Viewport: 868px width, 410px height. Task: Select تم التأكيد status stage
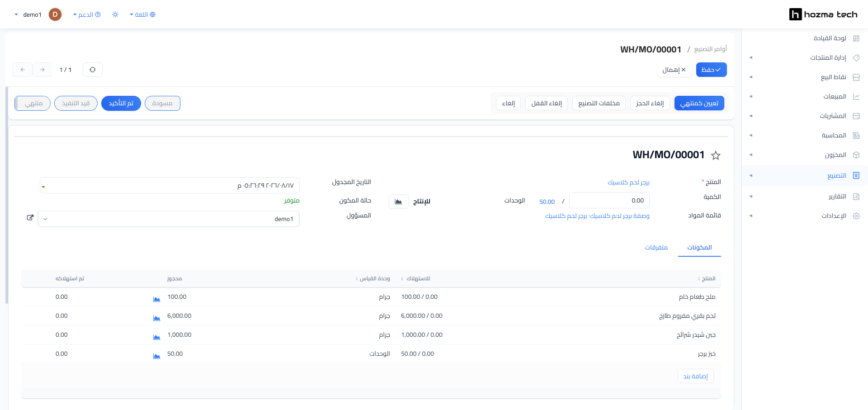[121, 103]
